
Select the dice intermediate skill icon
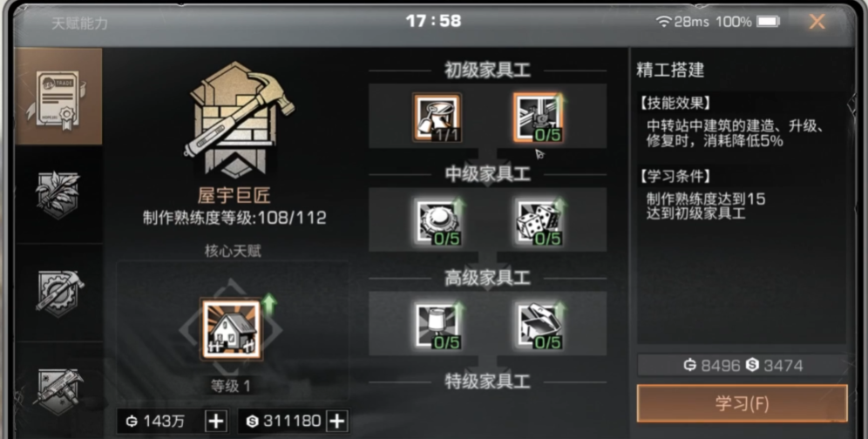coord(539,221)
